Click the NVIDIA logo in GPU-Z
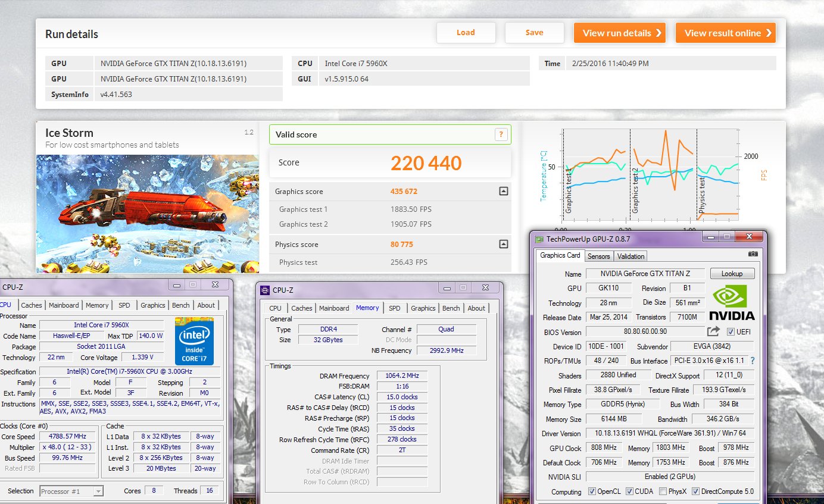Viewport: 824px width, 504px height. coord(732,302)
